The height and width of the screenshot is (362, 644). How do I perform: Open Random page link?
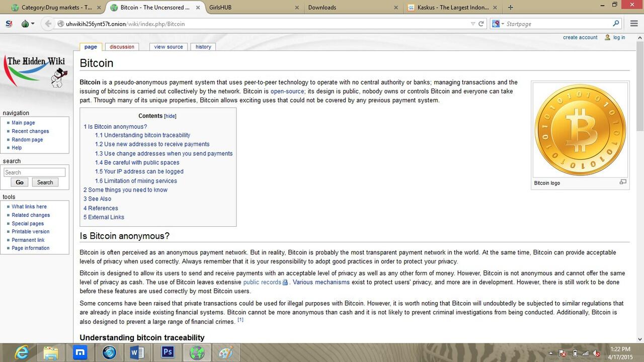[27, 140]
